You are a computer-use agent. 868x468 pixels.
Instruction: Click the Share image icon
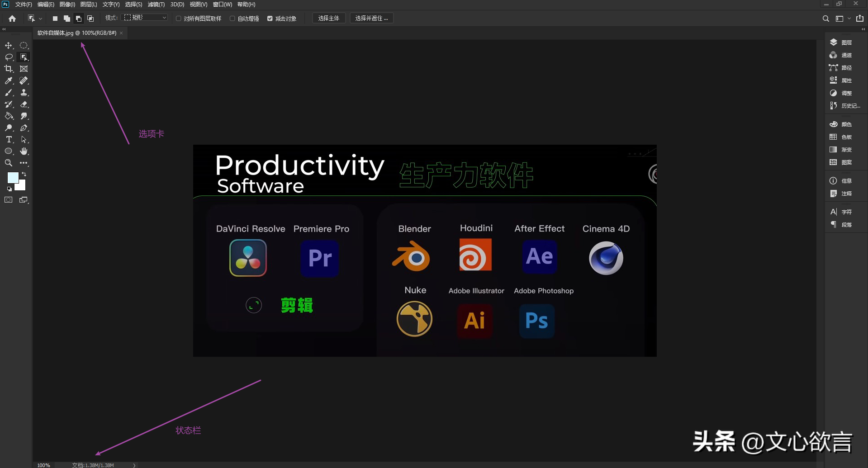(860, 19)
